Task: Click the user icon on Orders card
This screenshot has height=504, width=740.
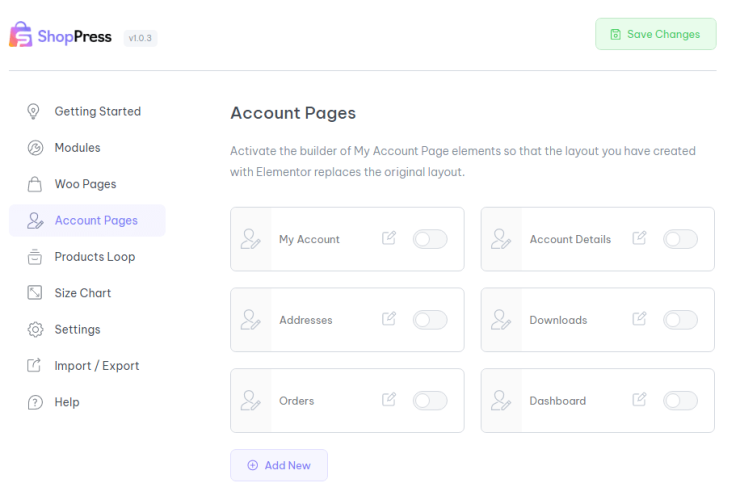Action: 250,400
